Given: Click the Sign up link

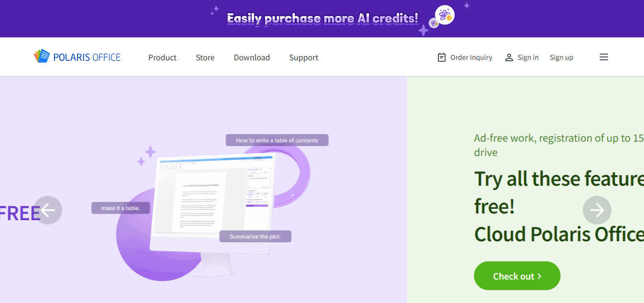Looking at the screenshot, I should pyautogui.click(x=561, y=57).
